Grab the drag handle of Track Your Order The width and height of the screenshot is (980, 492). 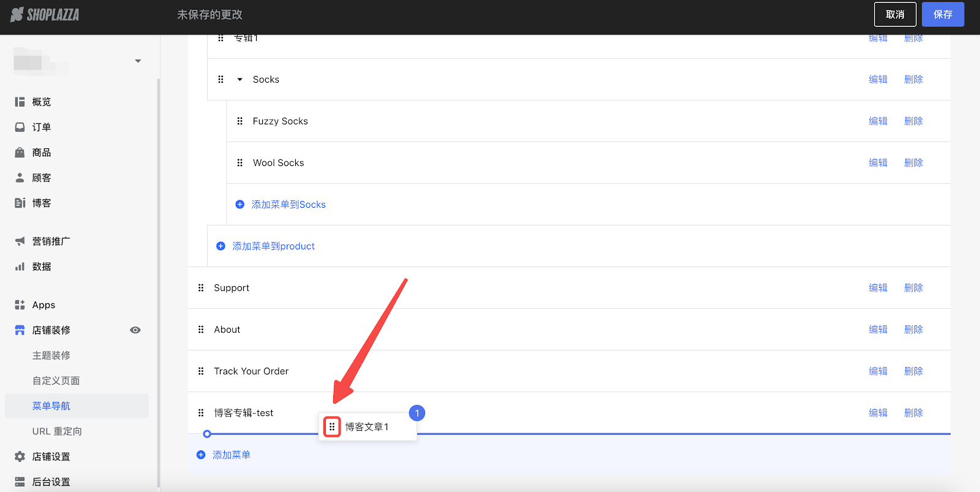[201, 371]
